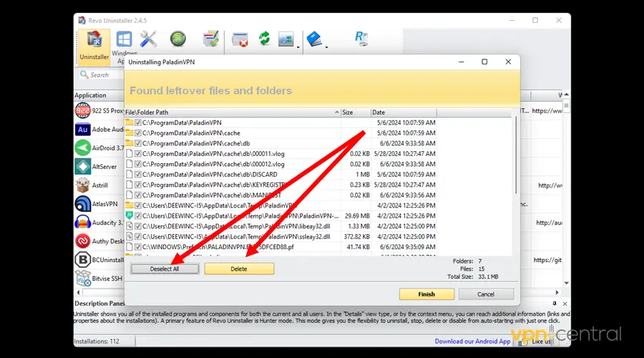Uncheck the 29.69 MB PaladinVPN installer checkbox
The height and width of the screenshot is (358, 644).
point(138,216)
